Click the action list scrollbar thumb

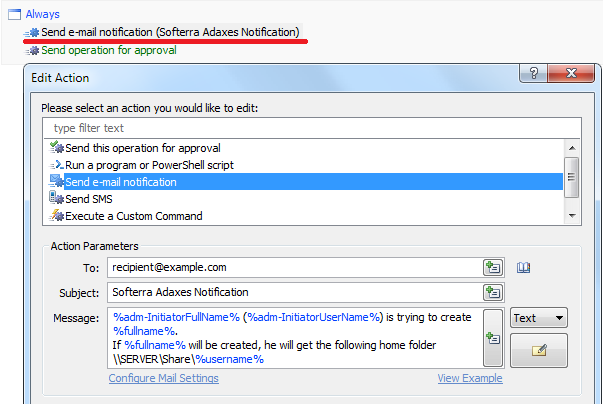click(571, 177)
